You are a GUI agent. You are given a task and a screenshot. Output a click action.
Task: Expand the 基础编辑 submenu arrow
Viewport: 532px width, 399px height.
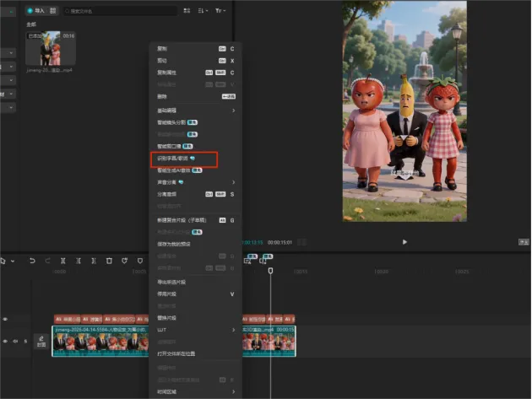233,111
